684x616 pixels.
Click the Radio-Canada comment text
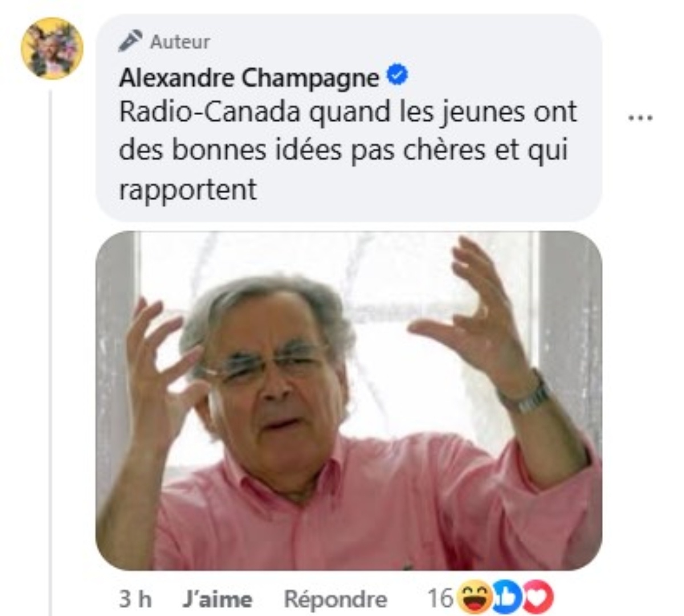(348, 150)
